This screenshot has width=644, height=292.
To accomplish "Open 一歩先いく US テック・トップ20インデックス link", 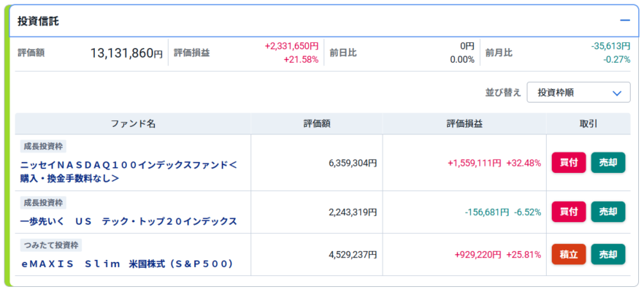I will coord(129,221).
